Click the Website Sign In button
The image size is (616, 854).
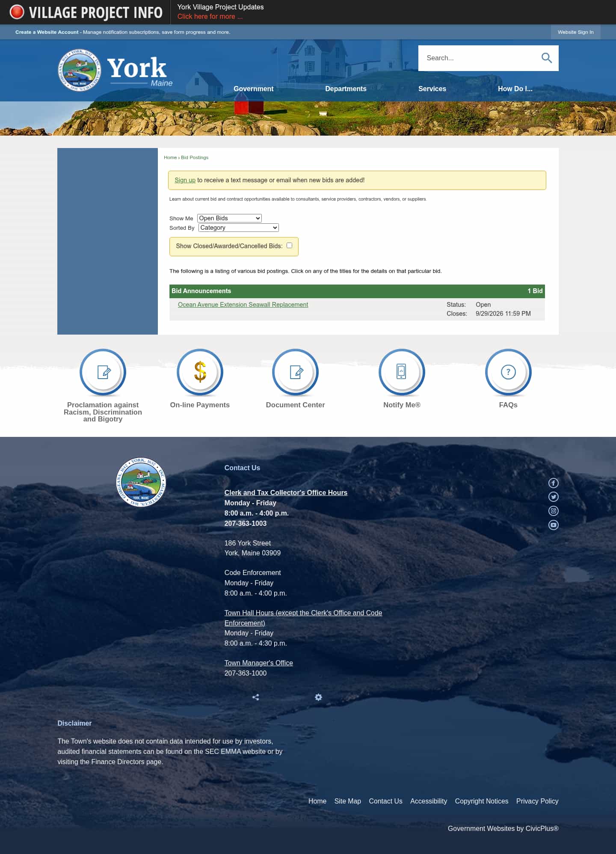click(575, 32)
